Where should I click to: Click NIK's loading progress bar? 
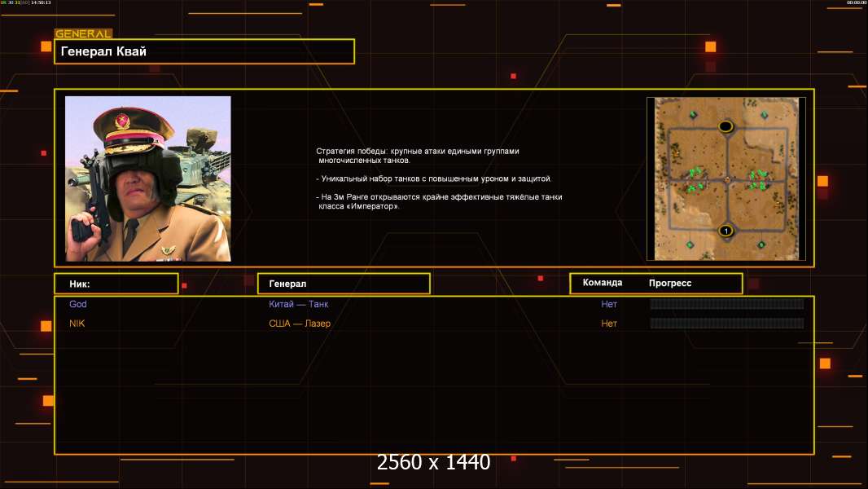click(x=726, y=324)
